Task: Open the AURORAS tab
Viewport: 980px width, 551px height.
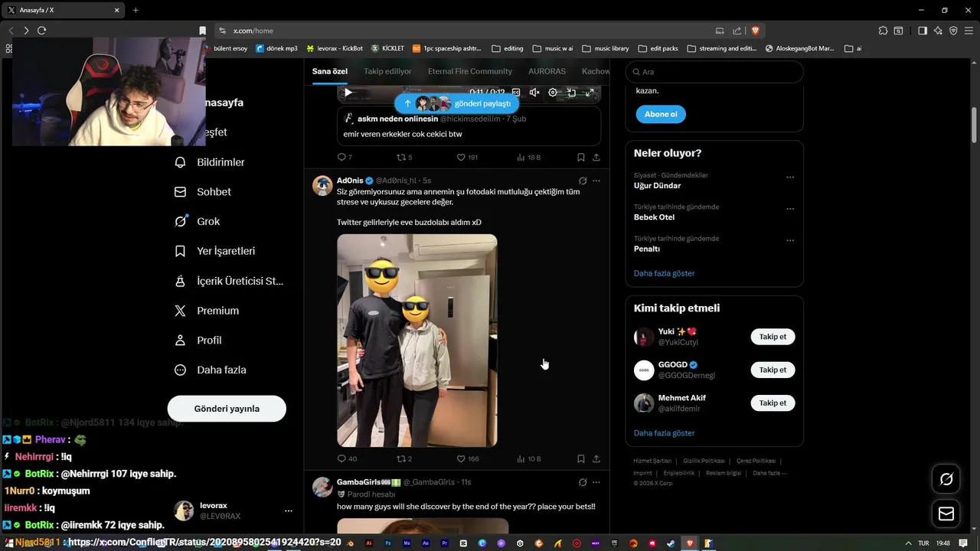Action: [547, 71]
